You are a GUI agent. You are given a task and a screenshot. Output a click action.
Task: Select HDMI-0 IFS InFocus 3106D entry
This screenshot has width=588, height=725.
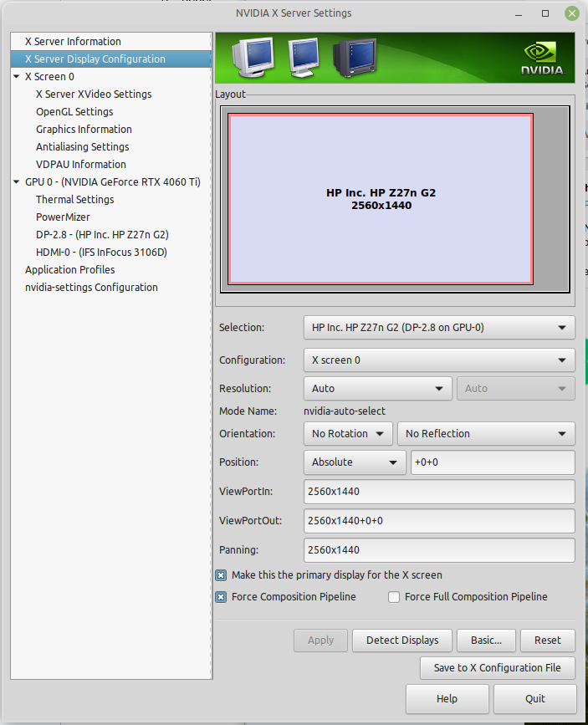coord(101,253)
